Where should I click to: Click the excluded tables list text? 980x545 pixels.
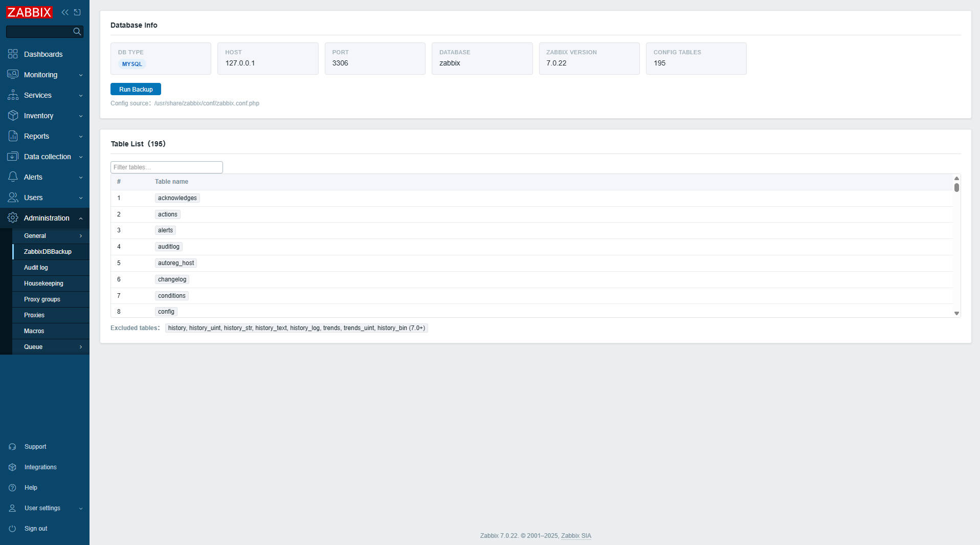click(x=296, y=328)
